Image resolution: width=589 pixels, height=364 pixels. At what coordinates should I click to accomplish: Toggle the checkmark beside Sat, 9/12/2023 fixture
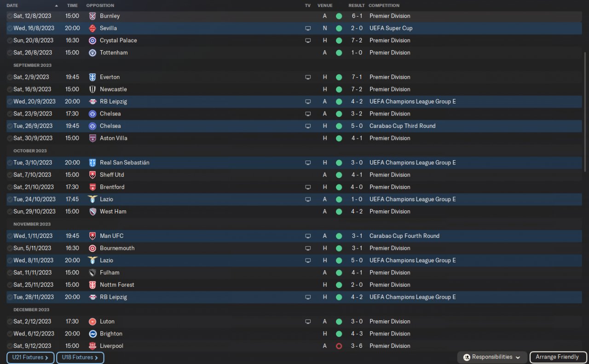[x=10, y=346]
